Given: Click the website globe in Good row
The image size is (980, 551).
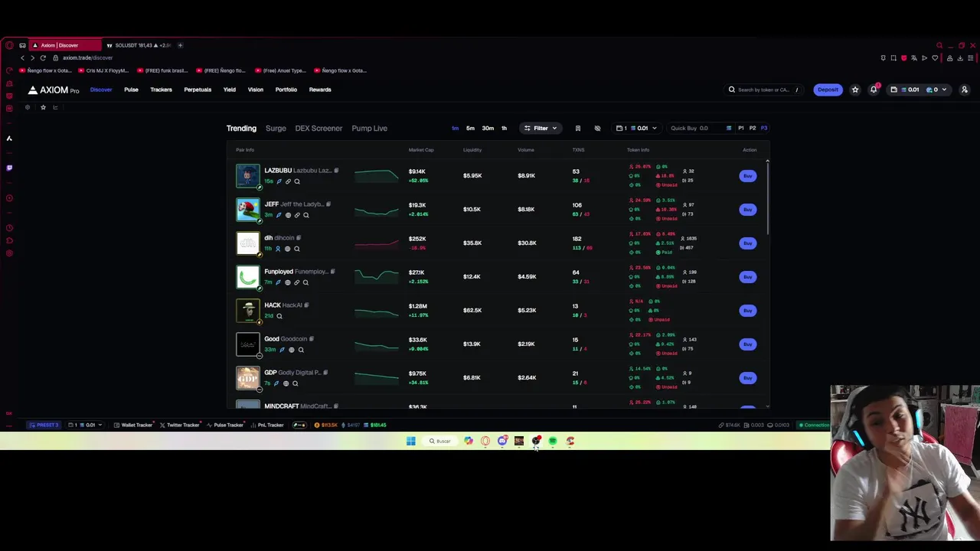Looking at the screenshot, I should 291,350.
